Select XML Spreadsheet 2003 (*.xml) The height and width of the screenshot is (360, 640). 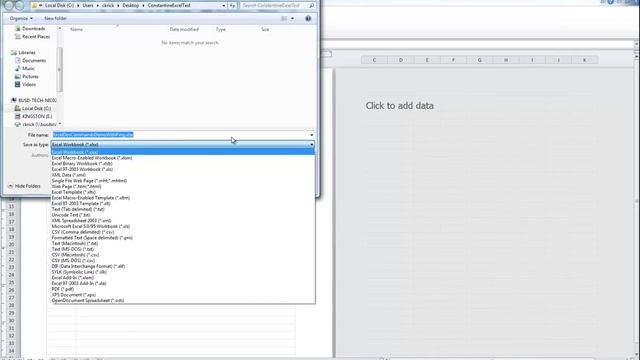[x=182, y=221]
